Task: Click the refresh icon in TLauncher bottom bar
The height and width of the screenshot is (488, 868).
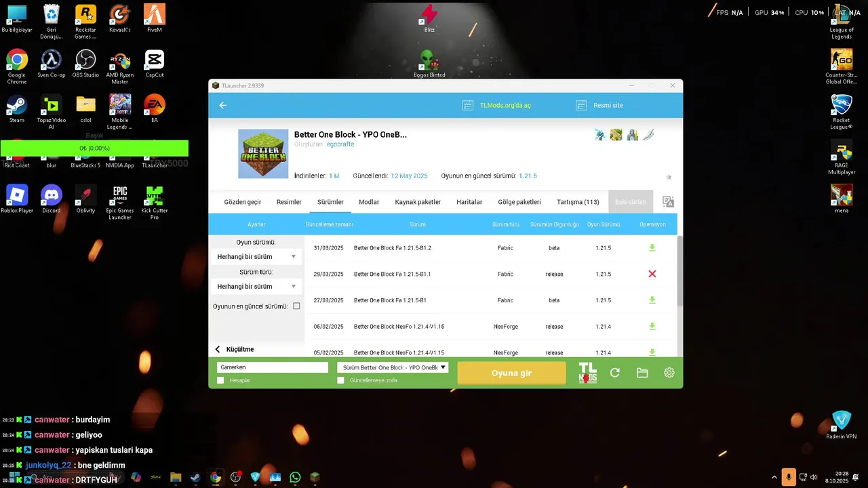Action: 615,373
